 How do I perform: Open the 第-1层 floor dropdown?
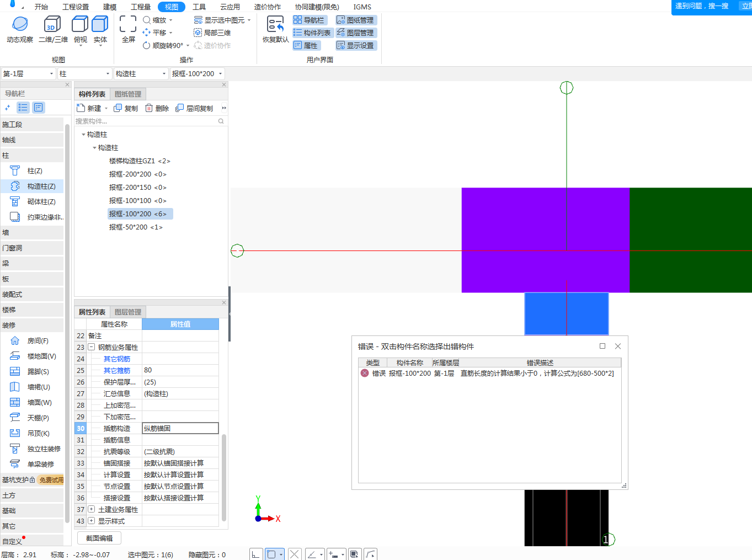[28, 73]
